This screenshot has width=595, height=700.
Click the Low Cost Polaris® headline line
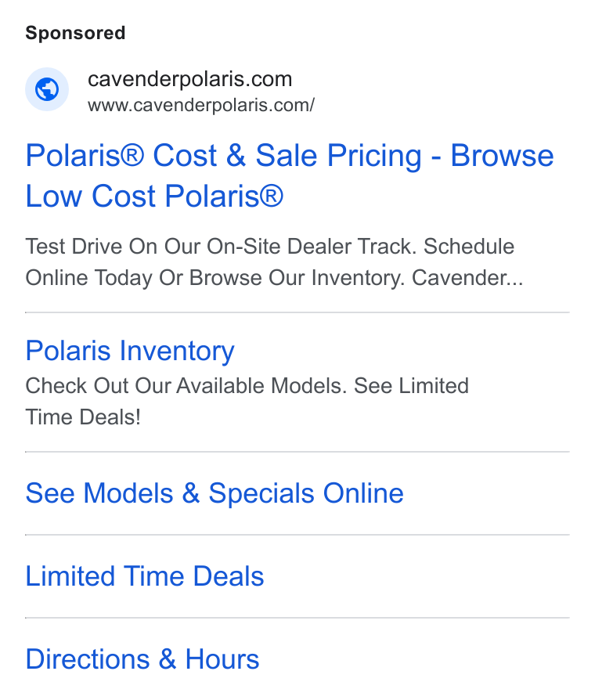[154, 196]
